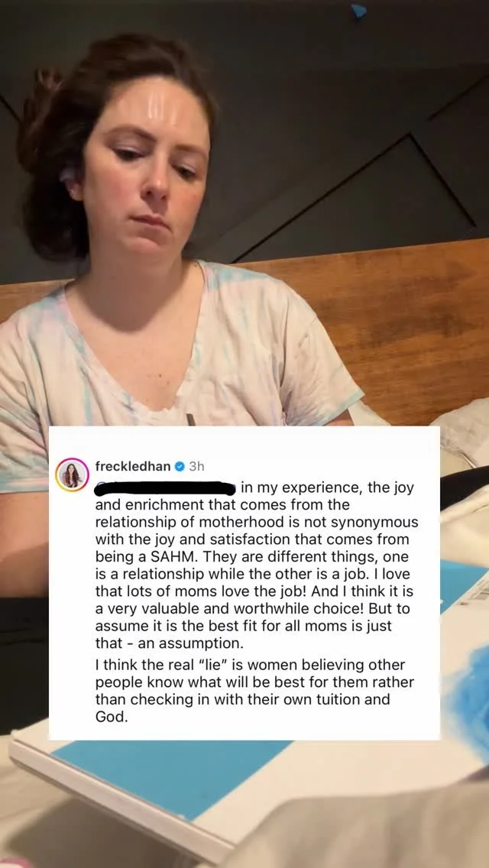Open freckledhan's circular profile avatar
Screen dimensions: 489x868
pos(72,475)
